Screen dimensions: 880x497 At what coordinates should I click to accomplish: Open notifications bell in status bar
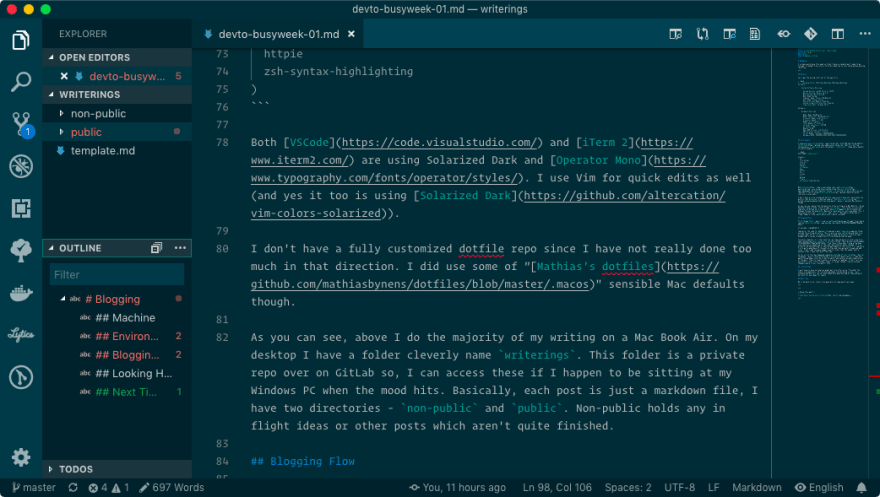pos(861,487)
